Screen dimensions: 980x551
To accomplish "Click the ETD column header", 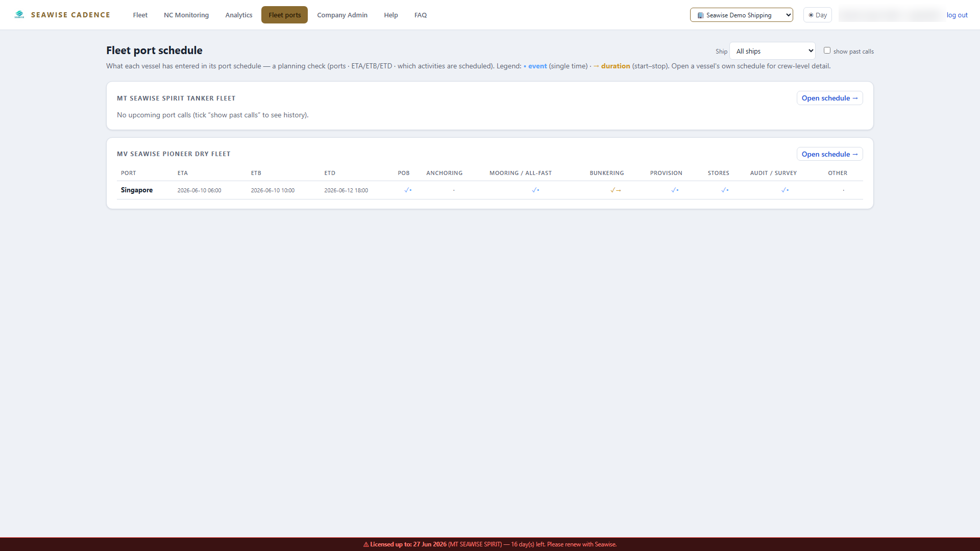I will click(x=330, y=173).
